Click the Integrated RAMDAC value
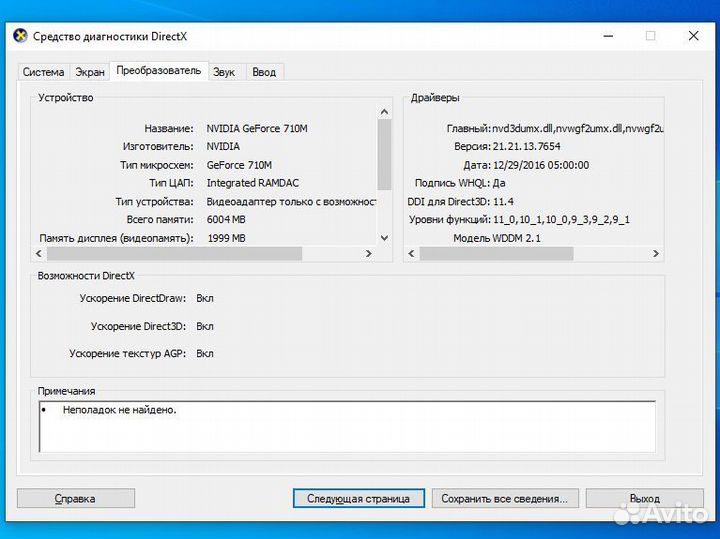The image size is (720, 539). [253, 183]
